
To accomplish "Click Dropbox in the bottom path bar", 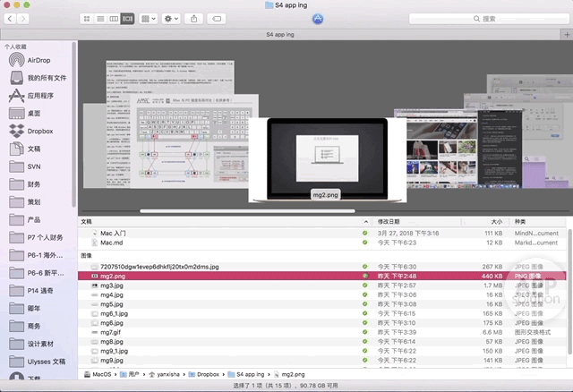I will (209, 374).
